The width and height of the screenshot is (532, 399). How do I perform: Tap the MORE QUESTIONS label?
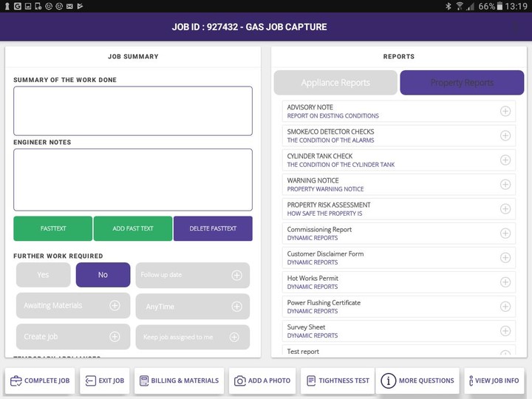pos(426,381)
